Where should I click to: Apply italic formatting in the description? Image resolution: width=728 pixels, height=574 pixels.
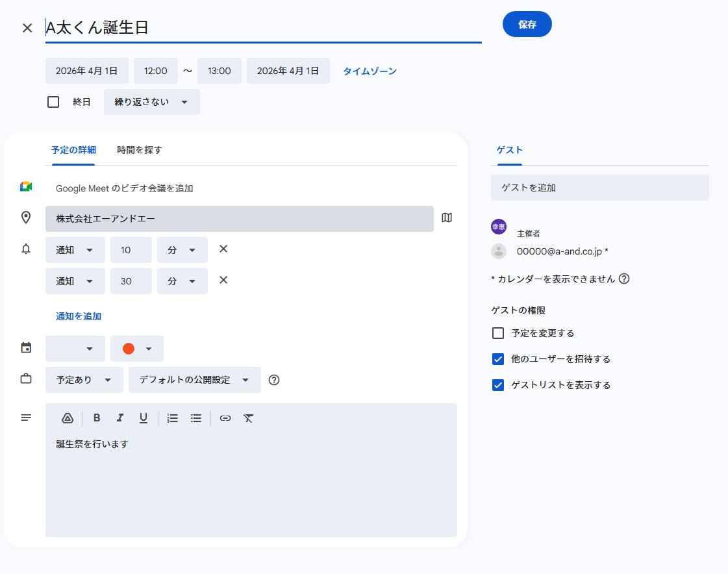pos(120,418)
